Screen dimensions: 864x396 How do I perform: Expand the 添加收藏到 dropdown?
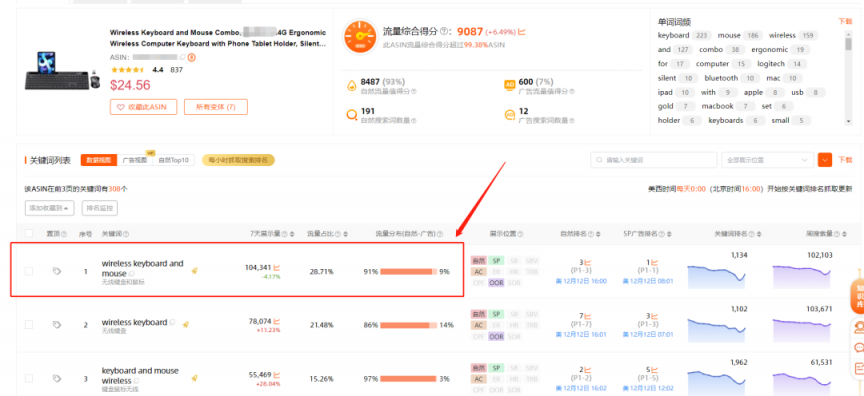tap(50, 208)
